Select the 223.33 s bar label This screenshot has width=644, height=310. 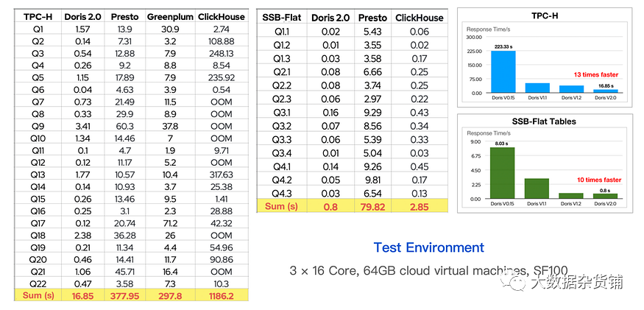click(503, 46)
